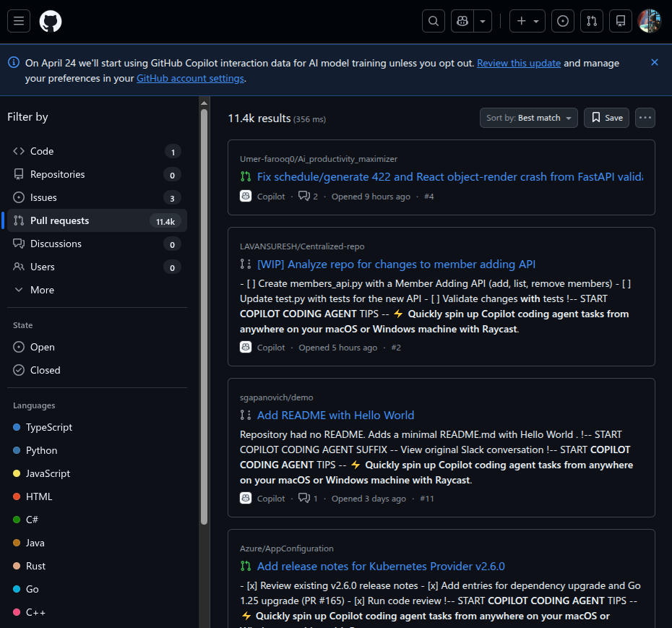Select the Repositories filter category
This screenshot has width=672, height=628.
click(x=57, y=174)
